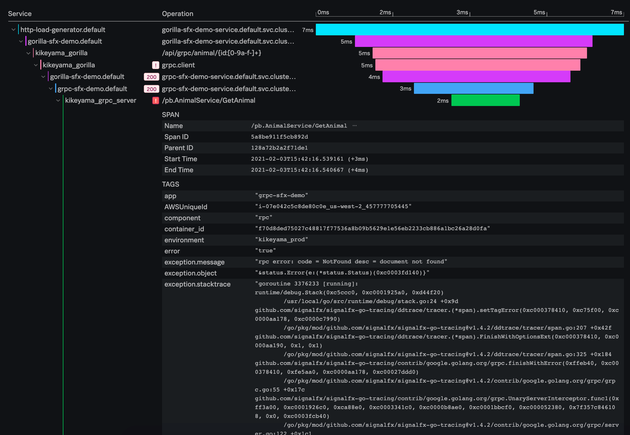Select the pink span bar for /api/grpc/animal
The height and width of the screenshot is (435, 630).
(480, 53)
